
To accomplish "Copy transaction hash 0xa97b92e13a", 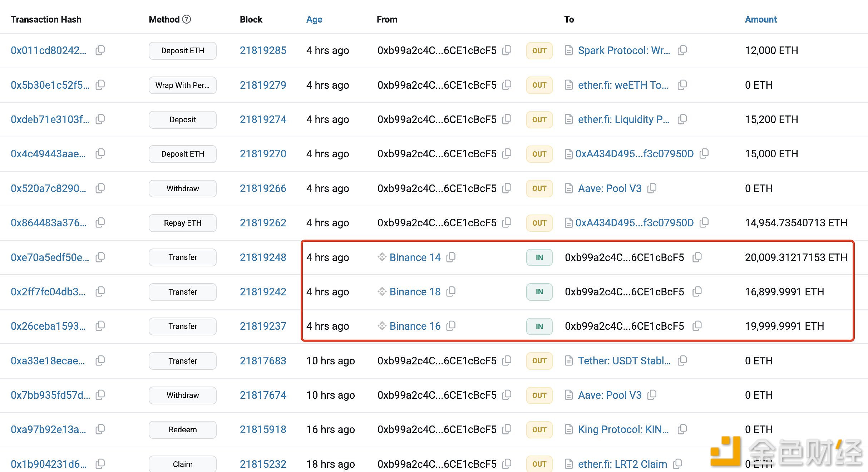I will [x=100, y=429].
